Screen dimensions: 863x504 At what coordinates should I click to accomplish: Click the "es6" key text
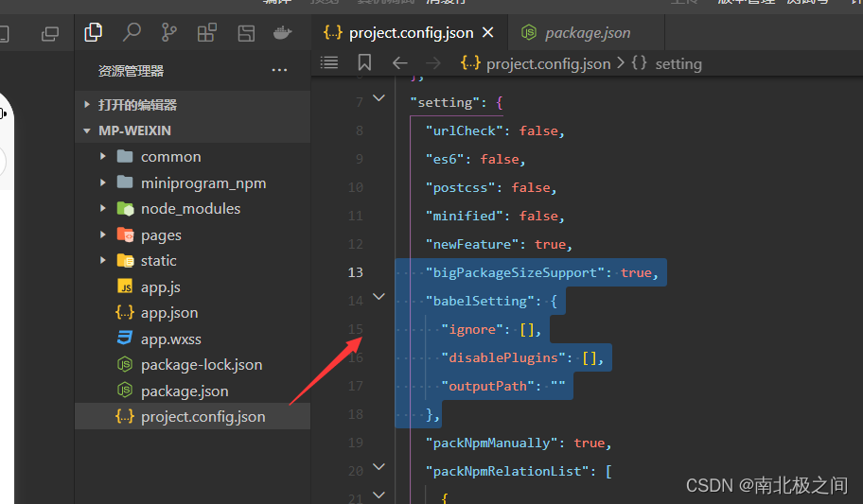pyautogui.click(x=445, y=160)
